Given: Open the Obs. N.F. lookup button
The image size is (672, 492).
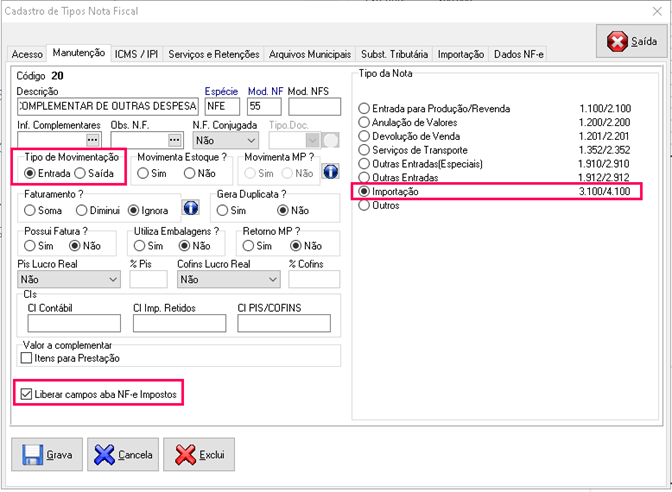Looking at the screenshot, I should pyautogui.click(x=176, y=140).
